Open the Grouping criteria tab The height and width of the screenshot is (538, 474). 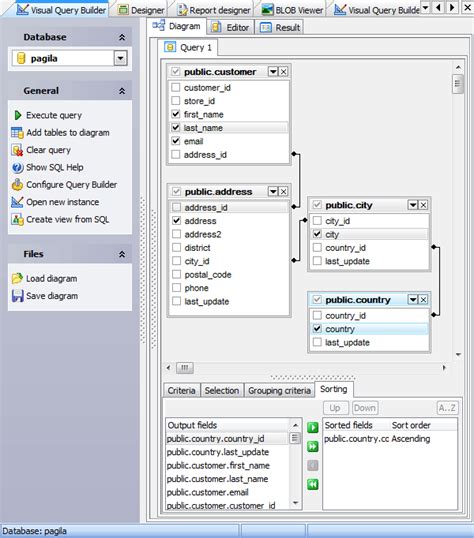coord(279,390)
